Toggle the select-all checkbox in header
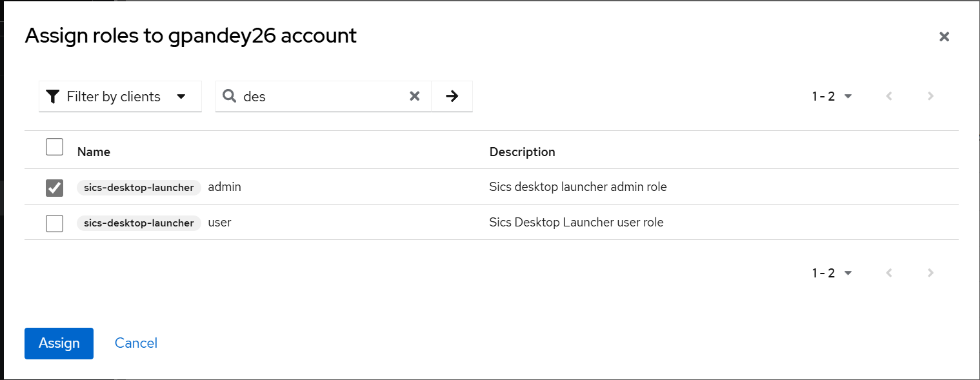Screen dimensions: 980x380 pos(55,147)
